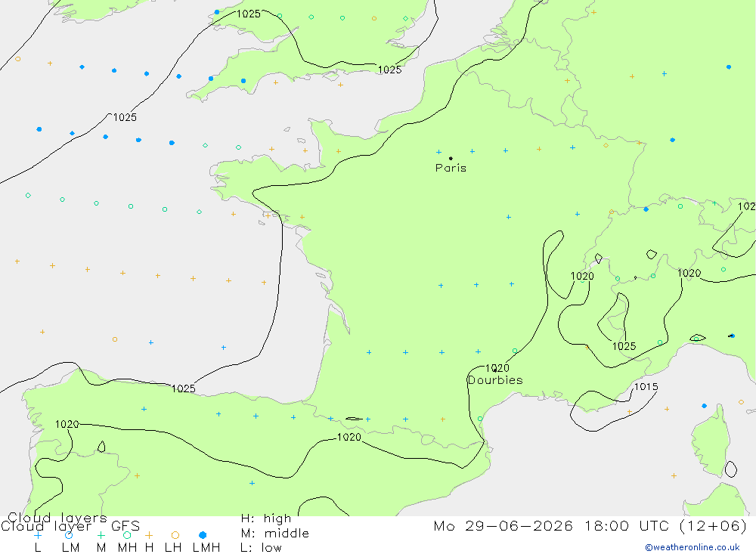Click the black Paris city marker dot
This screenshot has width=756, height=554.
click(x=451, y=158)
